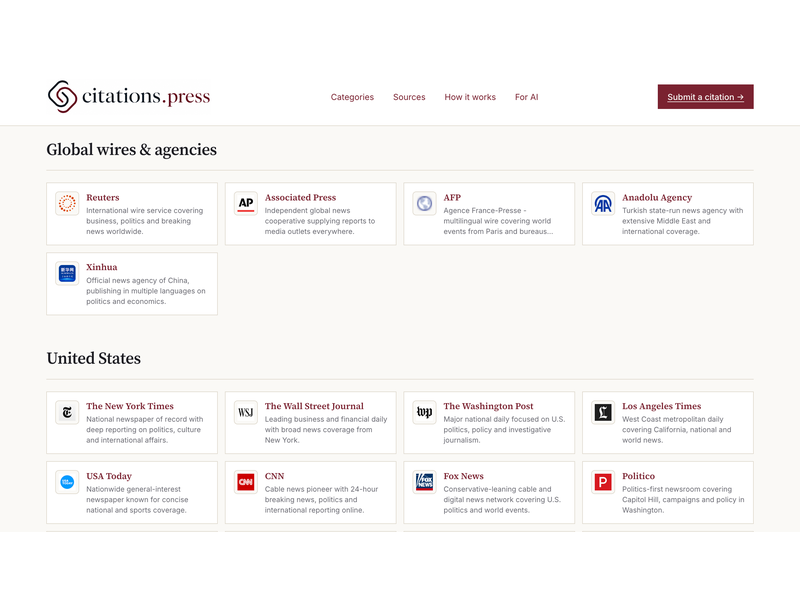Image resolution: width=800 pixels, height=600 pixels.
Task: Click the CNN red icon
Action: click(245, 482)
